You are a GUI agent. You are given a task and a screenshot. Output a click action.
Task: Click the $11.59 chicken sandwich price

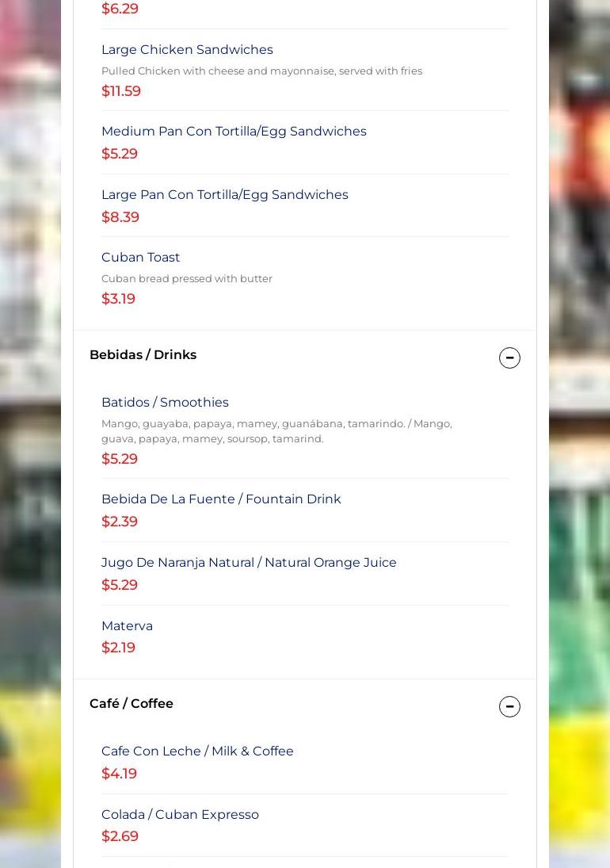[x=121, y=91]
